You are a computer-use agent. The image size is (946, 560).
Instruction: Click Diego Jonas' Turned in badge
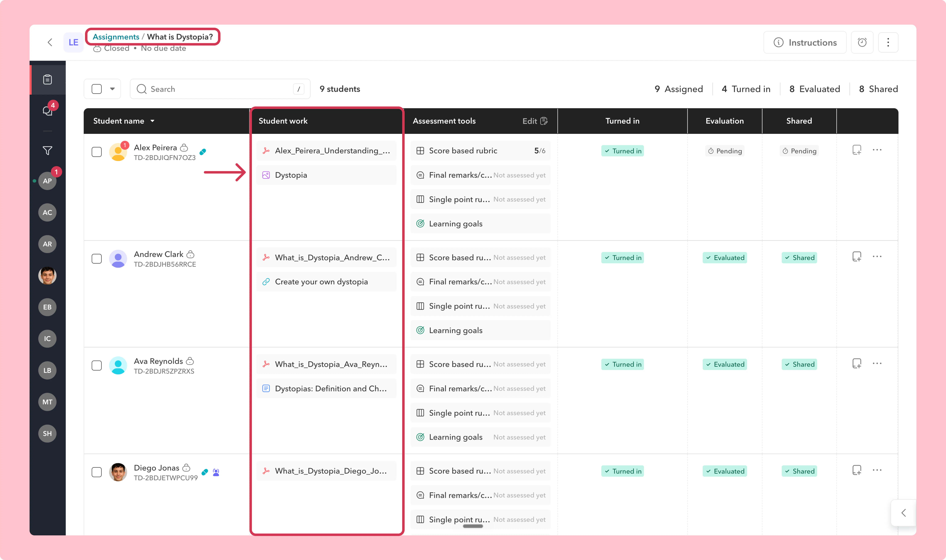(622, 471)
